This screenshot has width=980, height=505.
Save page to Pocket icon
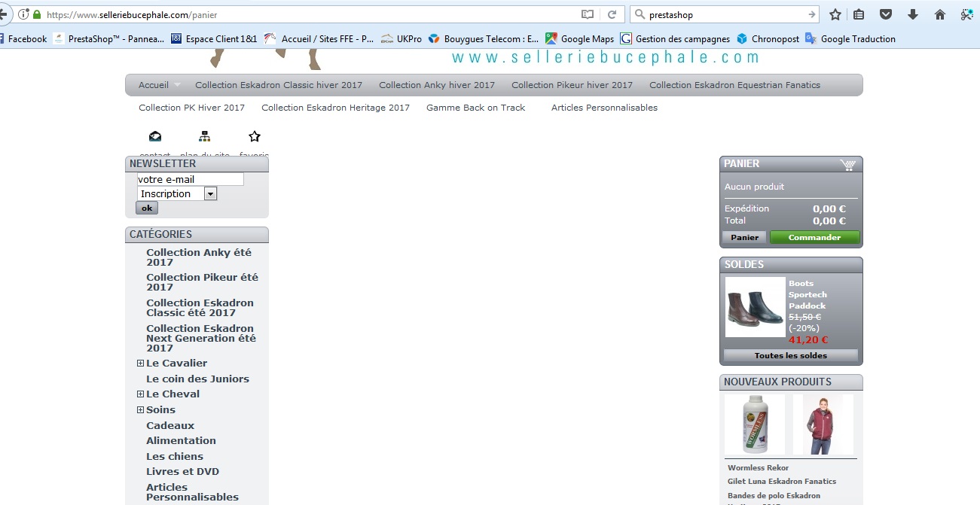[x=886, y=14]
